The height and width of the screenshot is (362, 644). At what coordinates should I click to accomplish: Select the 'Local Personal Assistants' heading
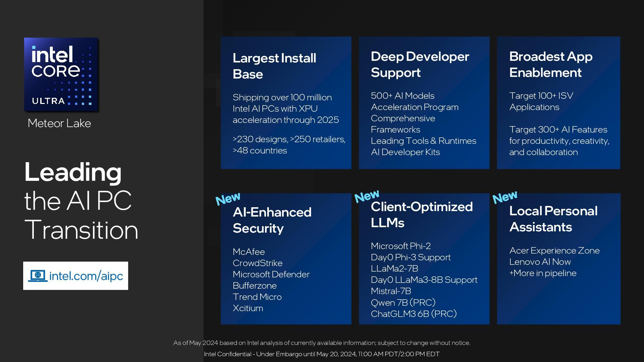pyautogui.click(x=553, y=219)
